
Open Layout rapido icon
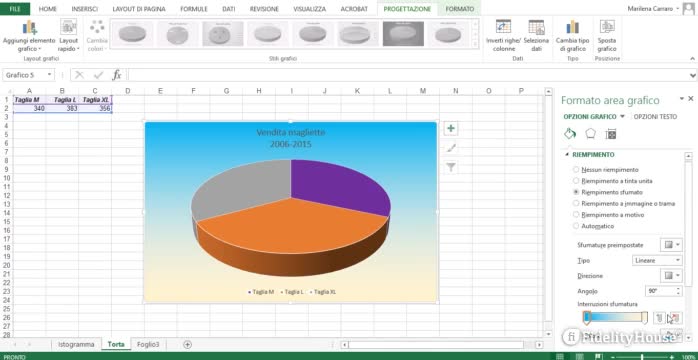click(x=68, y=28)
